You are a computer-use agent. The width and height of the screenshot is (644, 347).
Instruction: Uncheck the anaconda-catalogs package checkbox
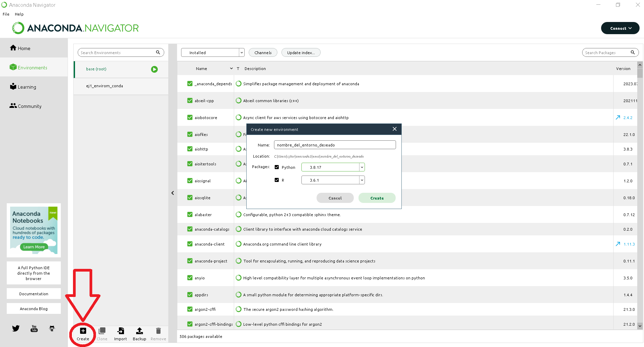pos(190,229)
